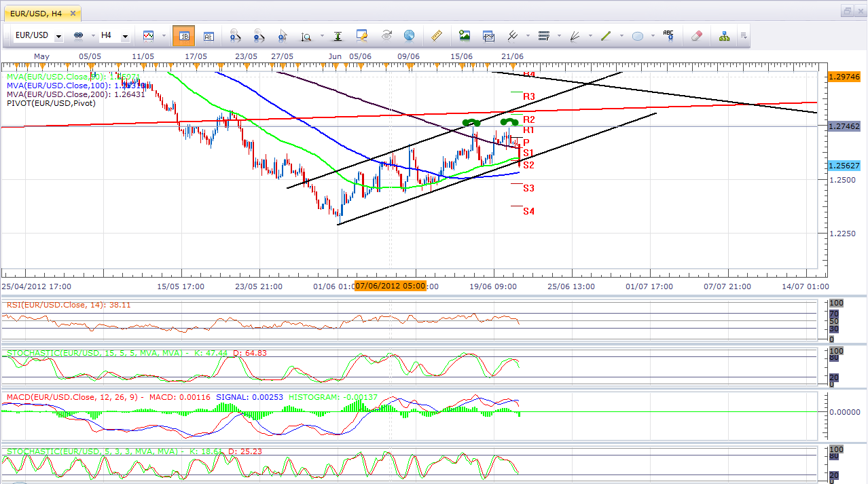
Task: Select the ABC text label tool
Action: point(668,35)
